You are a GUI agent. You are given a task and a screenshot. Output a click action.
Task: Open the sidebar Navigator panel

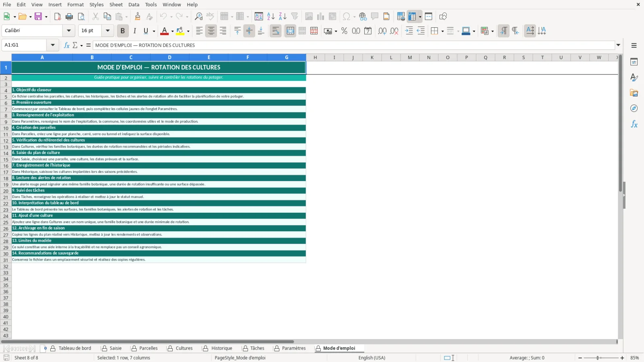click(634, 109)
